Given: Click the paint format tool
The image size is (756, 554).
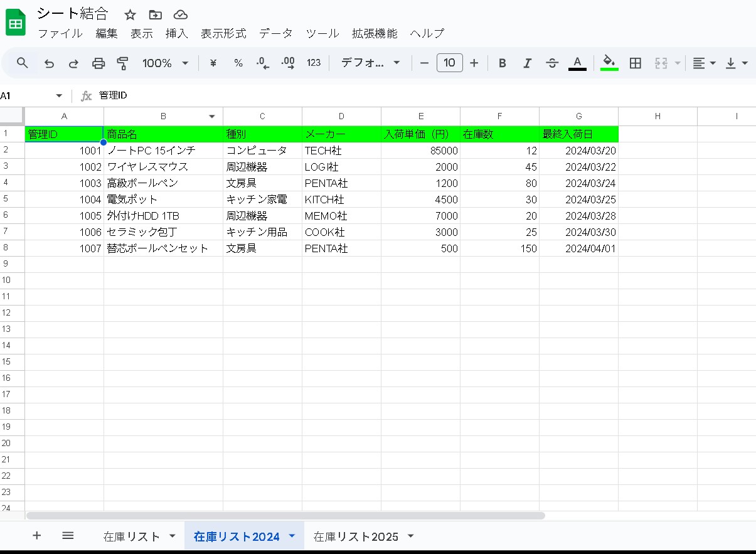Looking at the screenshot, I should [123, 63].
